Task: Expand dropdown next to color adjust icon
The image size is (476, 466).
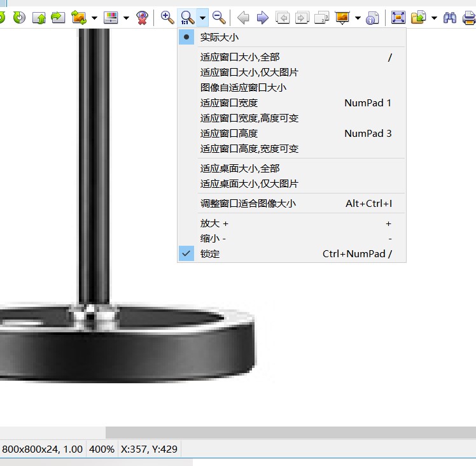Action: pos(126,18)
